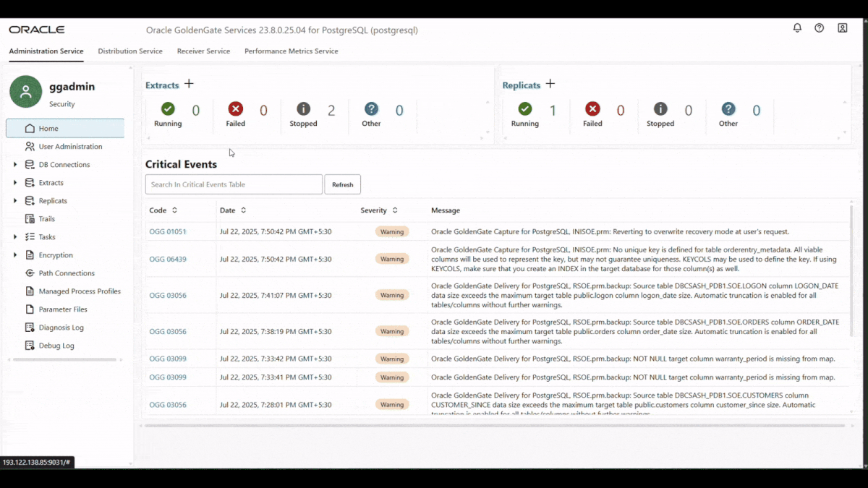This screenshot has height=488, width=868.
Task: Click the Managed Process Profiles icon
Action: tap(30, 291)
